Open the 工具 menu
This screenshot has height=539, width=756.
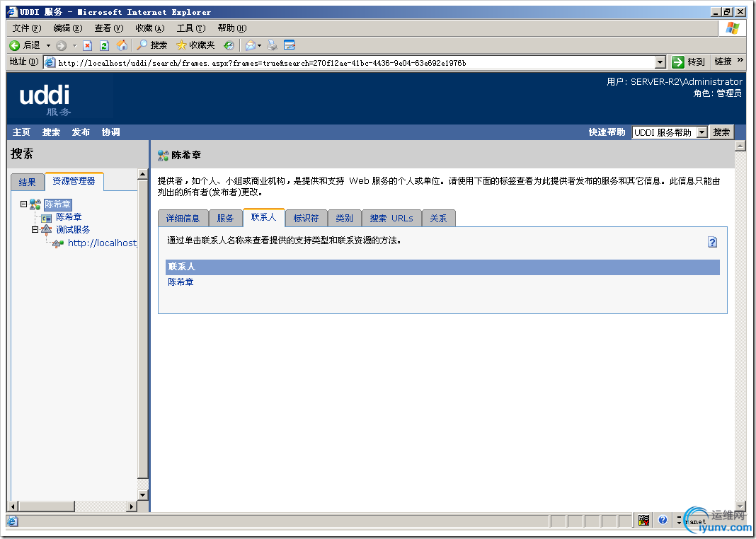coord(191,28)
